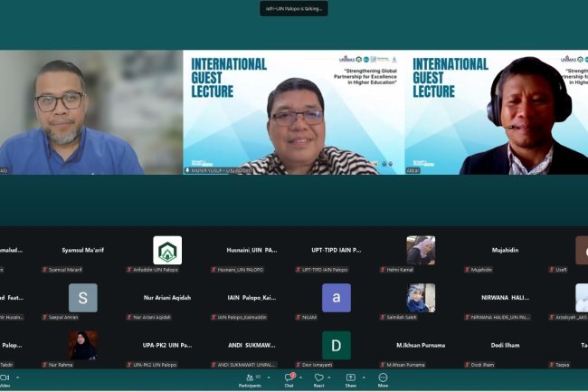Click muted mic icon beside Mujahidin label
The width and height of the screenshot is (588, 392).
[468, 270]
